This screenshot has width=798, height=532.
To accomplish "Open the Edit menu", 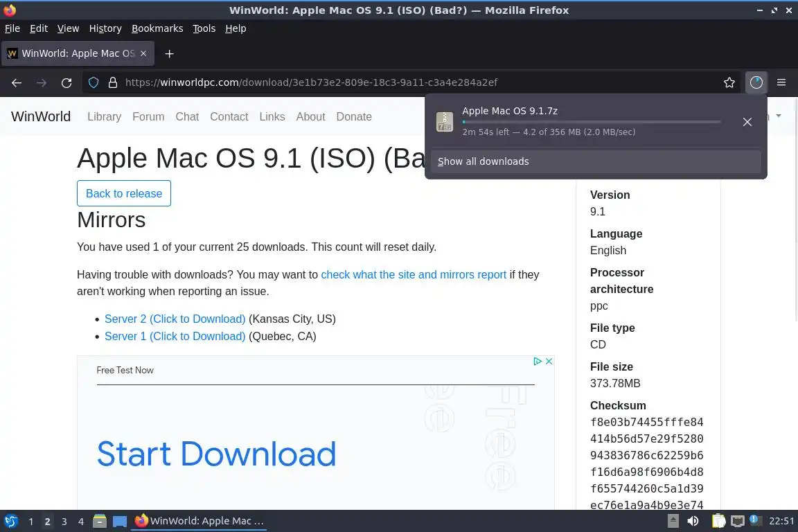I will click(x=39, y=28).
